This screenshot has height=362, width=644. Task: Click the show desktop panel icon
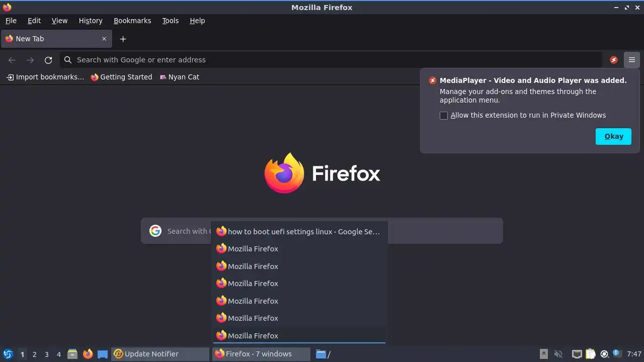pos(103,354)
